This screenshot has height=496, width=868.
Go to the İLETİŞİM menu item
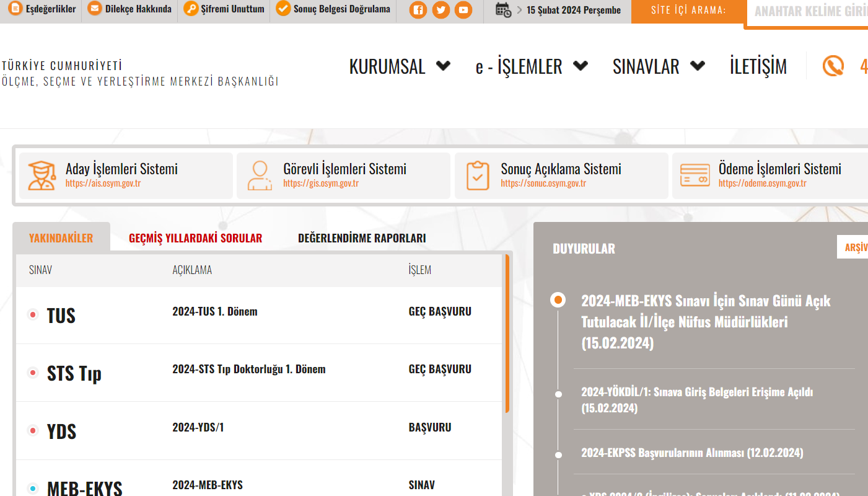point(758,66)
